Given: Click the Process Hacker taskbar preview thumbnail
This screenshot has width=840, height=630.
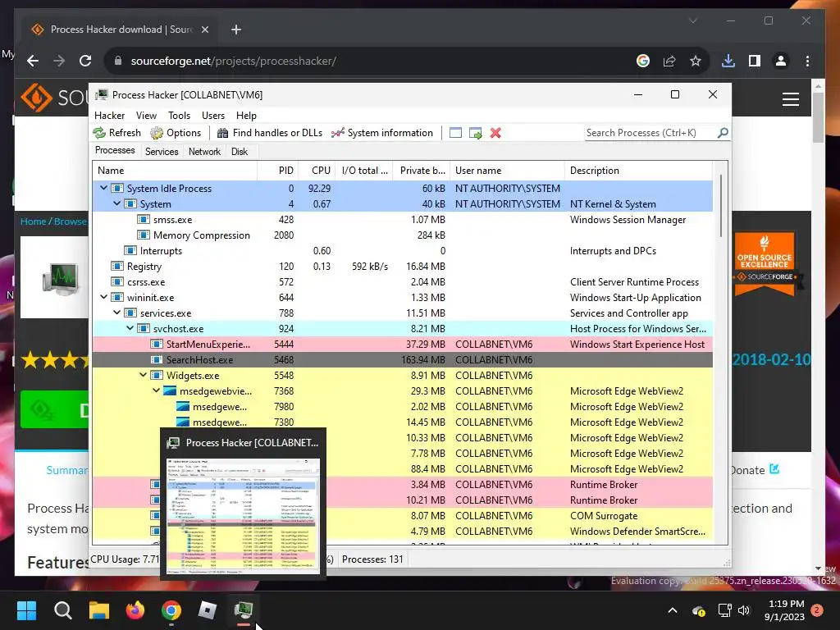Looking at the screenshot, I should point(243,515).
